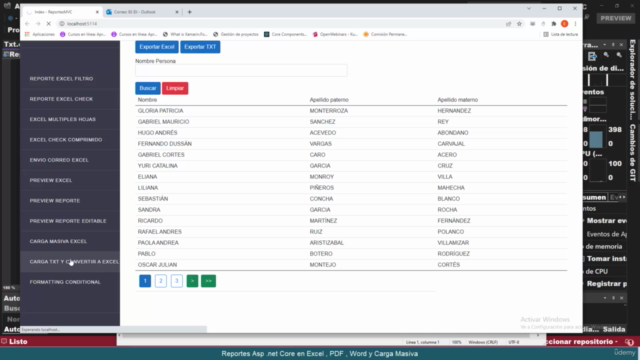The height and width of the screenshot is (360, 640).
Task: Select the VILLAMIZAR surname cell
Action: click(x=453, y=242)
